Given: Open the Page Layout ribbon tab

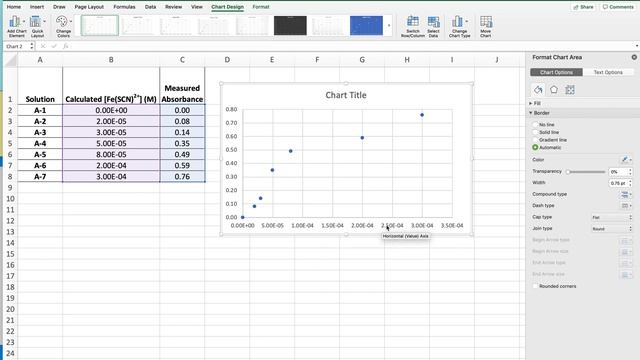Looking at the screenshot, I should [x=89, y=7].
